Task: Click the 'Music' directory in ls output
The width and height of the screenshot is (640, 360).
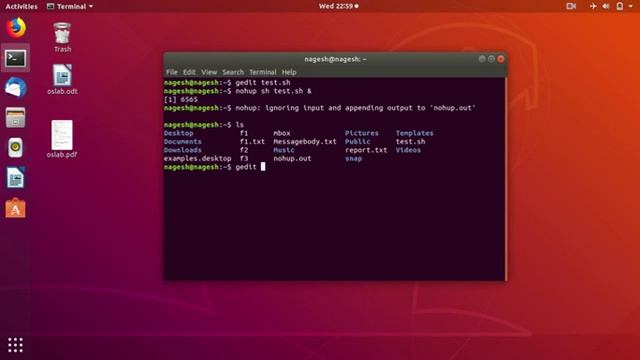Action: [x=284, y=150]
